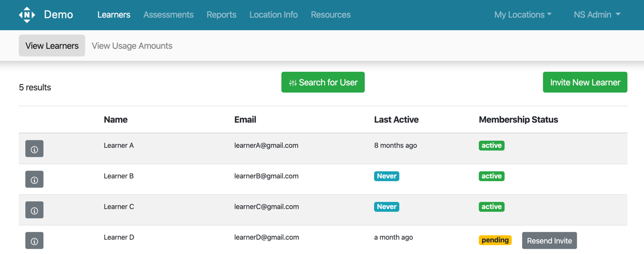Select the View Learners tab
644x254 pixels.
pyautogui.click(x=52, y=46)
